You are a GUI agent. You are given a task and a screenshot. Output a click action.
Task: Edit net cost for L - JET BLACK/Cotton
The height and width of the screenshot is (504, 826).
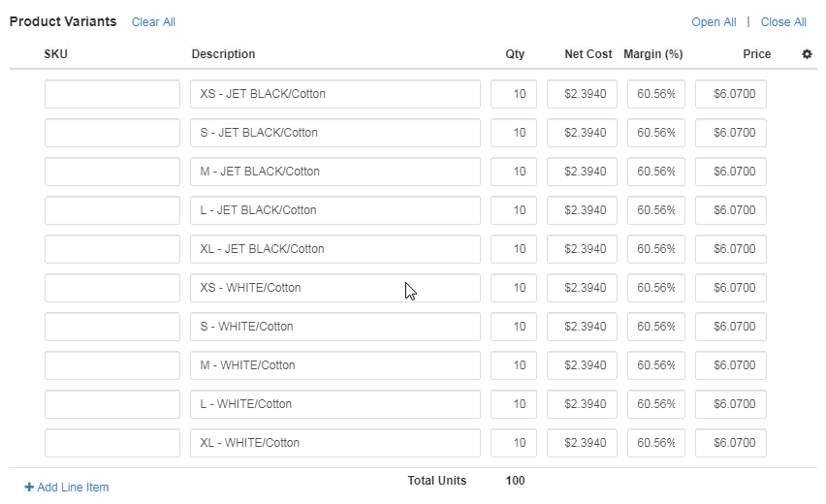(582, 210)
